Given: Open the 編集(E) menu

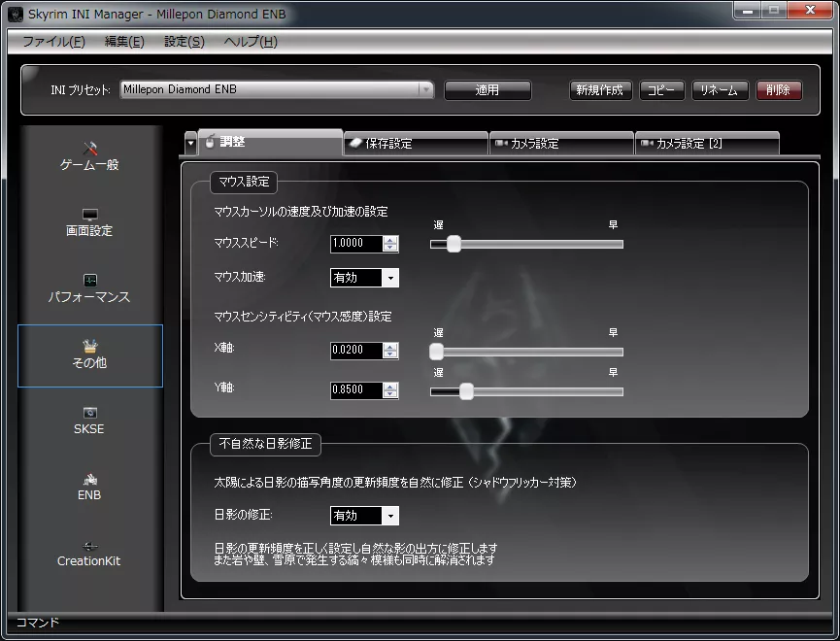Looking at the screenshot, I should (124, 42).
